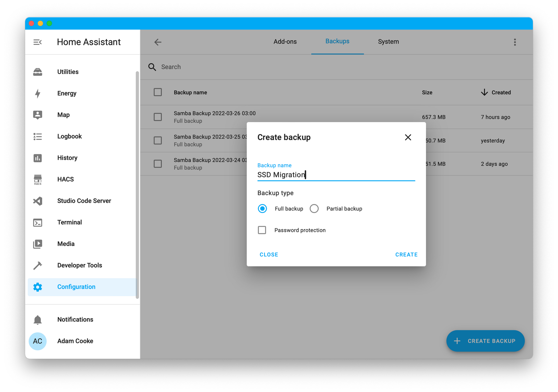Click the search magnifier icon
This screenshot has height=392, width=558.
pyautogui.click(x=152, y=67)
